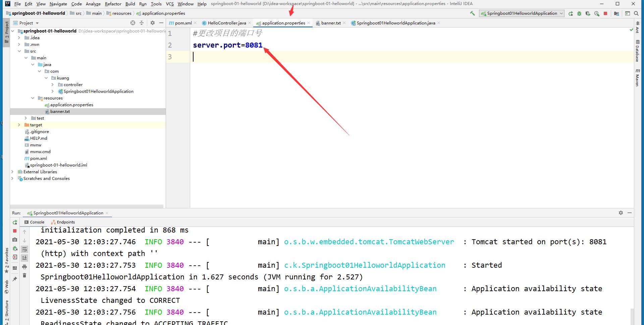The width and height of the screenshot is (644, 325).
Task: Expand the target folder
Action: 19,125
